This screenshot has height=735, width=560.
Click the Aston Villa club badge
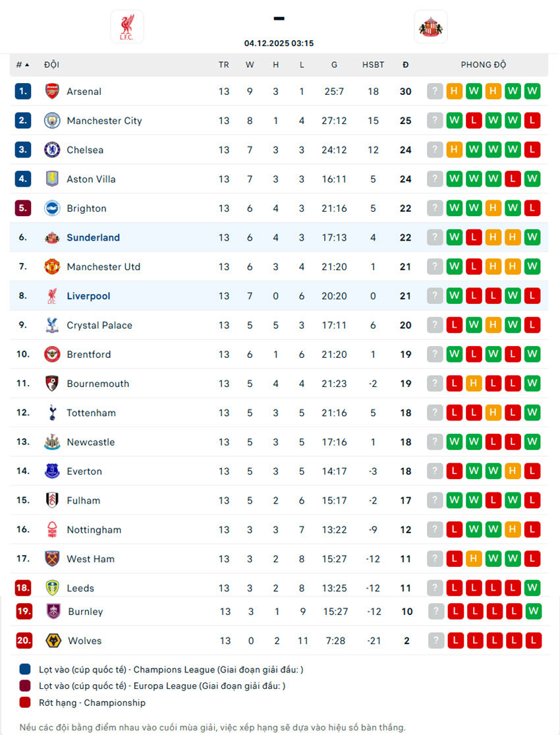[x=52, y=179]
